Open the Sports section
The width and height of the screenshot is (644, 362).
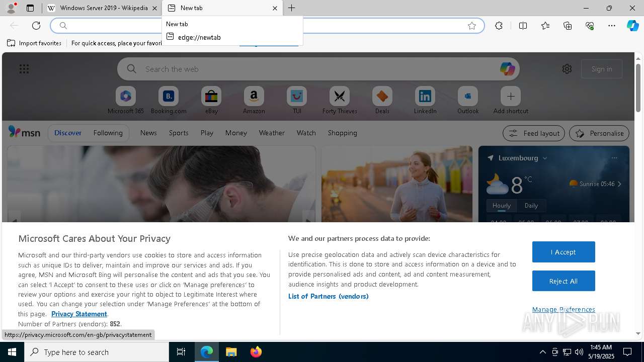point(179,133)
